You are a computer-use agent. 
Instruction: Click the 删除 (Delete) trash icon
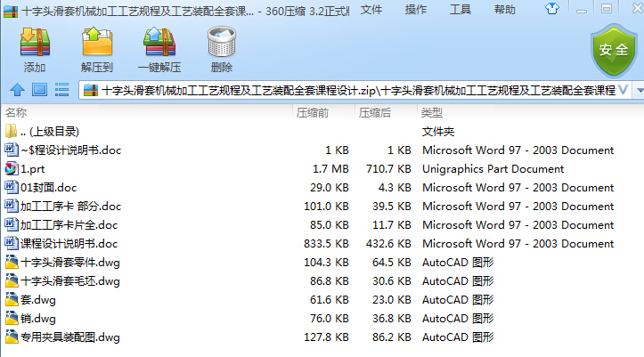pos(222,42)
